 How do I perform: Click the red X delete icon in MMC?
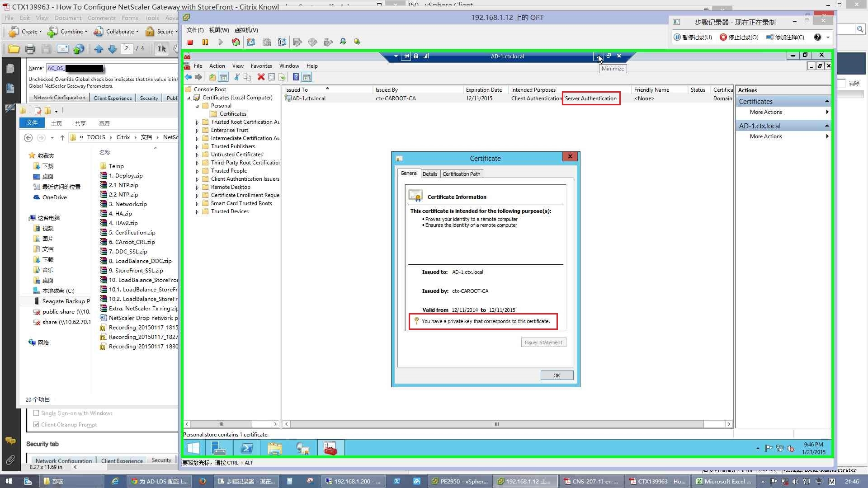[261, 77]
